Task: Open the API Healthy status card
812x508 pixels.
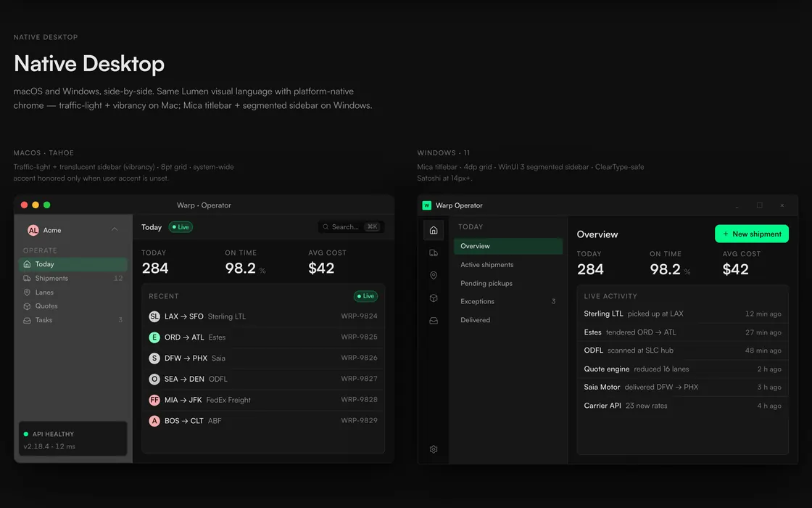Action: 73,438
